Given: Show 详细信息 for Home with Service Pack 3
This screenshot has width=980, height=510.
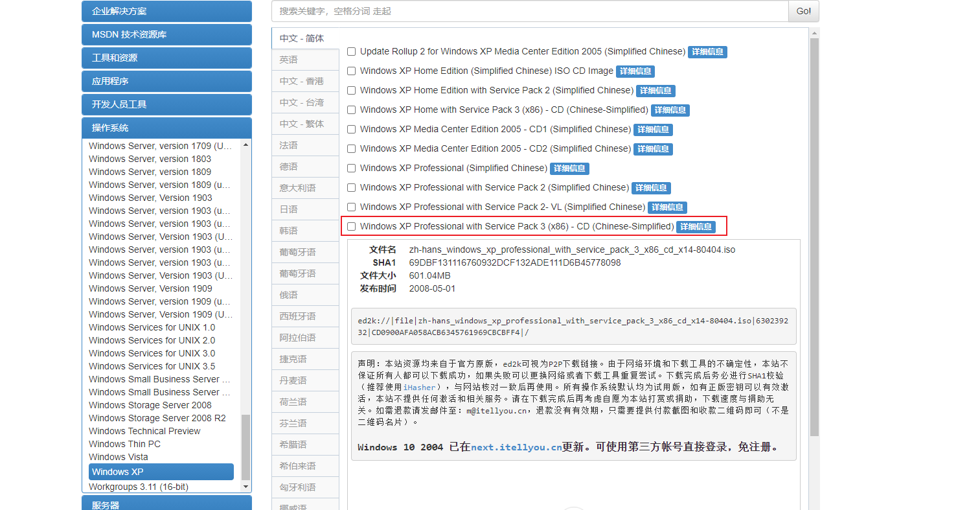Looking at the screenshot, I should tap(670, 110).
